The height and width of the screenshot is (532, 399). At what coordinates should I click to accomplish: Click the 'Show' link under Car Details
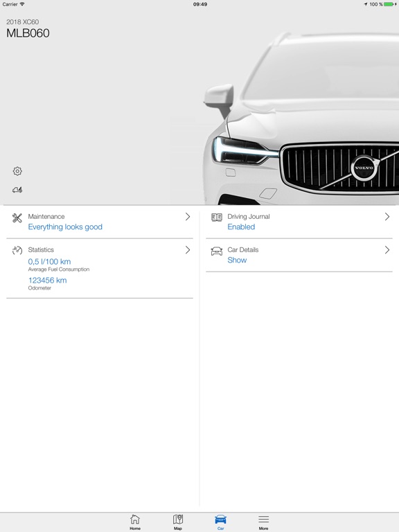click(x=237, y=260)
